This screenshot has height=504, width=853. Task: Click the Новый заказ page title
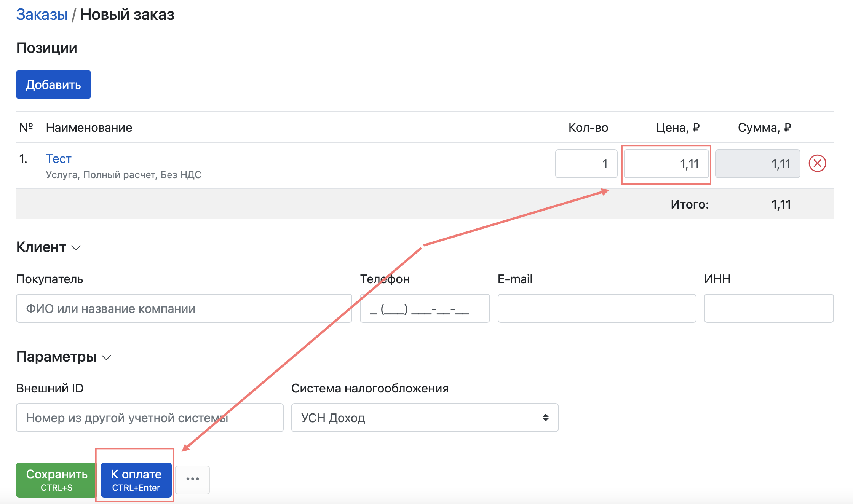[127, 14]
